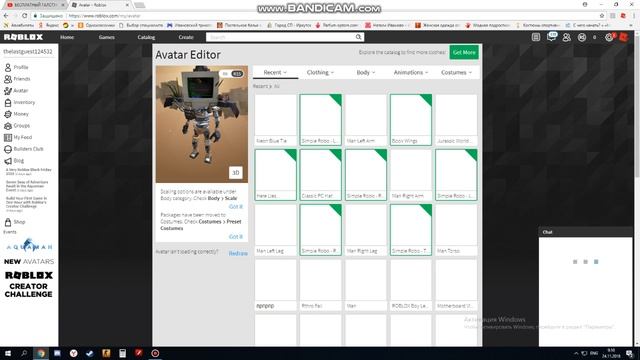Screen dimensions: 640x360
Task: Click the search magnifier icon
Action: [x=358, y=37]
